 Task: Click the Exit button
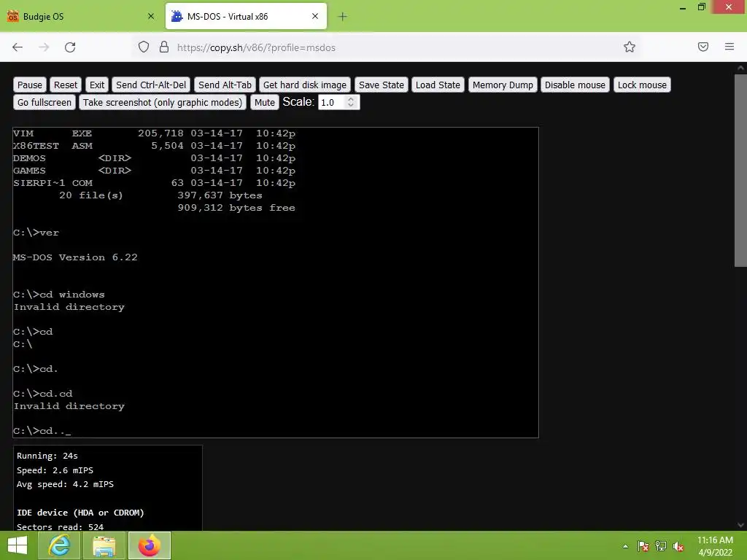[97, 85]
